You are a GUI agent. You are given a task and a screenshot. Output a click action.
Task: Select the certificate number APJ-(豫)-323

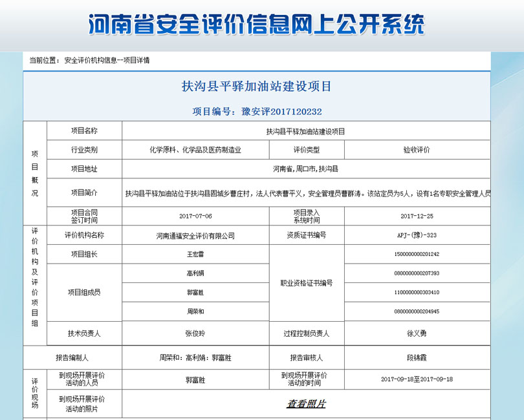tap(417, 235)
